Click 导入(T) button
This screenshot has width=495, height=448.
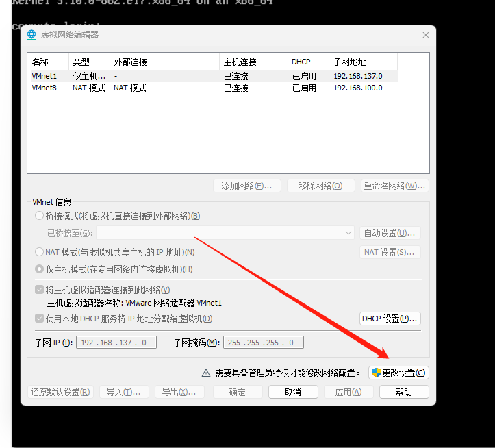click(124, 392)
